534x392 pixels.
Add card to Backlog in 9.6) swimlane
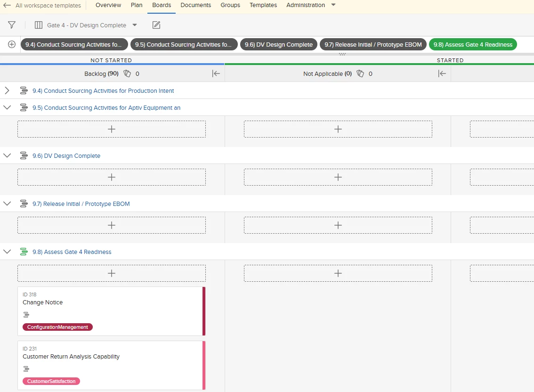point(111,177)
